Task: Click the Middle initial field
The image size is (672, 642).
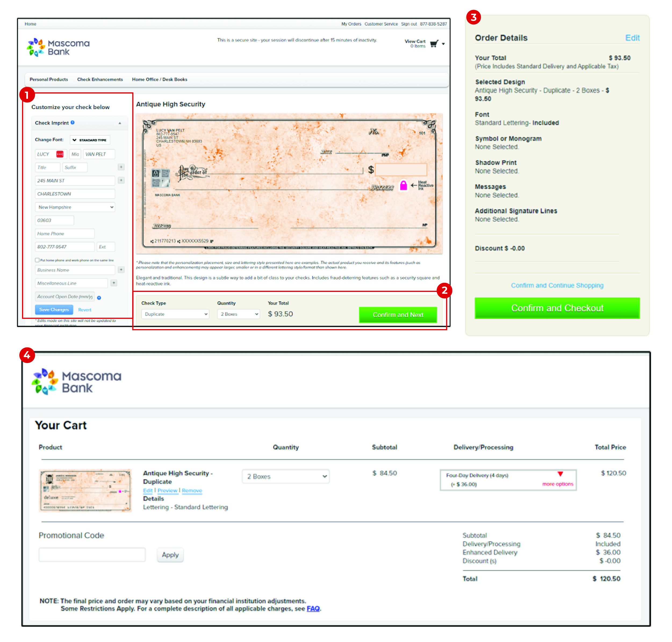Action: pos(75,154)
